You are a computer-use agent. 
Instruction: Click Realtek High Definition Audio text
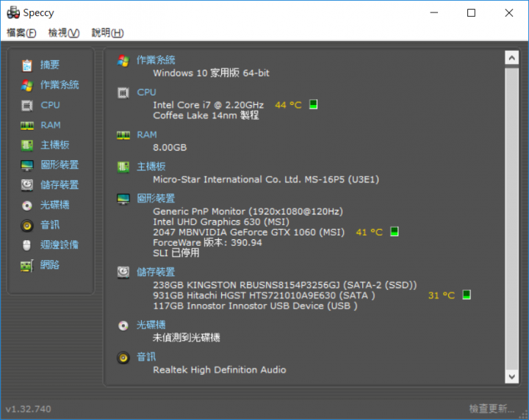220,370
